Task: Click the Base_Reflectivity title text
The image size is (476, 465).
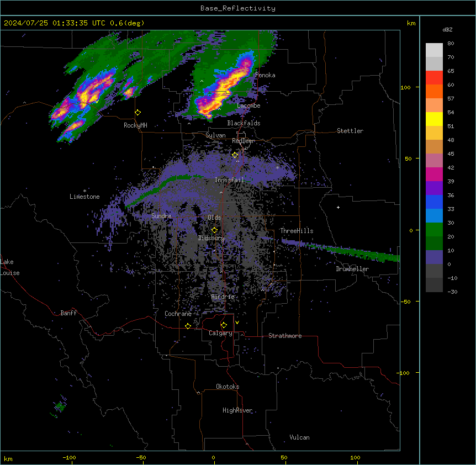Action: click(238, 8)
